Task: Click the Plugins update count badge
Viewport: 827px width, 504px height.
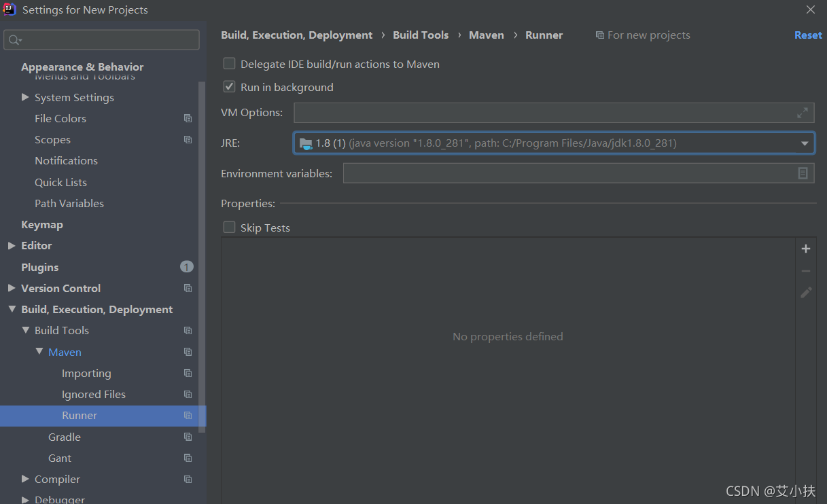Action: coord(187,267)
